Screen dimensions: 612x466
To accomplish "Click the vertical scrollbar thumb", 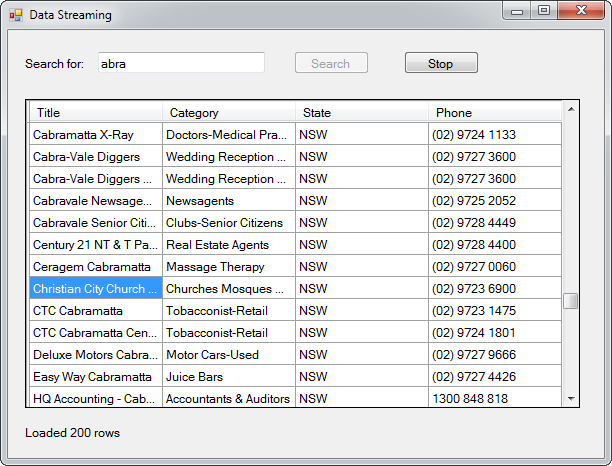I will (x=570, y=301).
